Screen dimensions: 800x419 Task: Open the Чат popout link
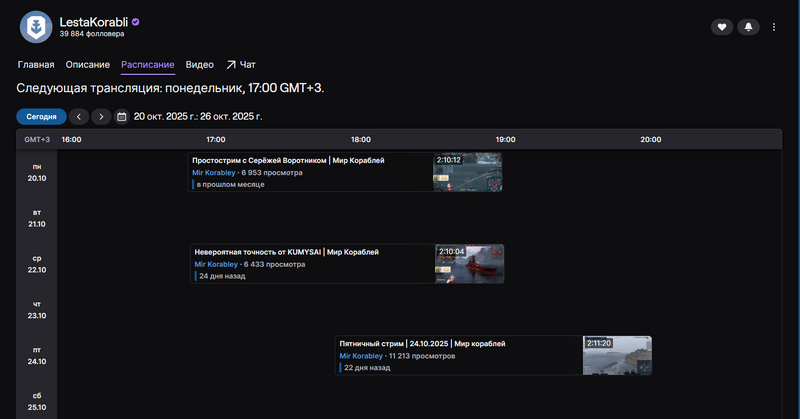coord(240,65)
